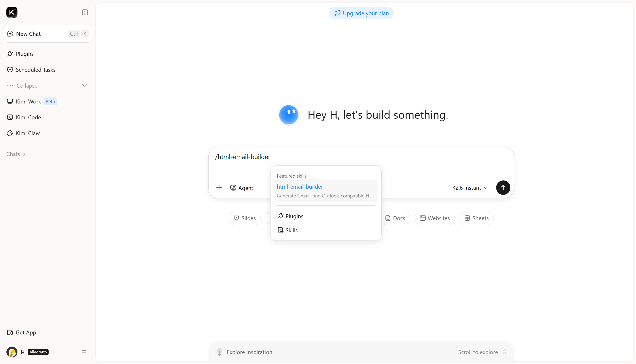Image resolution: width=636 pixels, height=364 pixels.
Task: Open Skills in the slash menu
Action: [326, 230]
